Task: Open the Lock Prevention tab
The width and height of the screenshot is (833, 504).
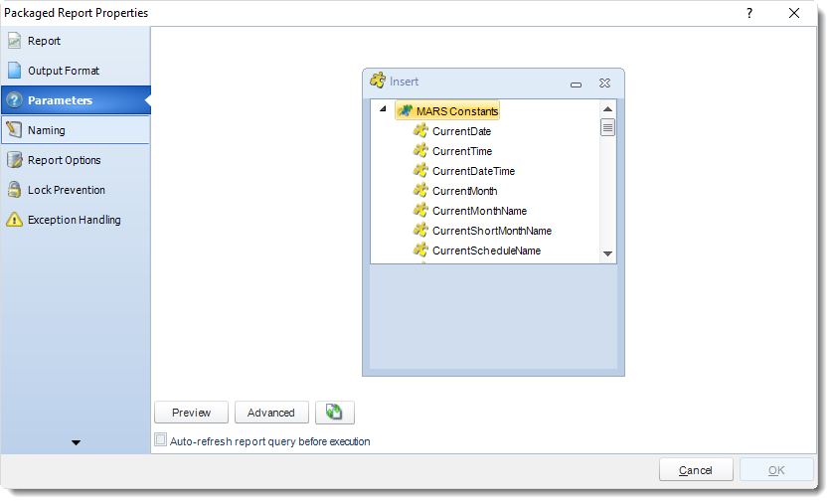Action: tap(76, 190)
